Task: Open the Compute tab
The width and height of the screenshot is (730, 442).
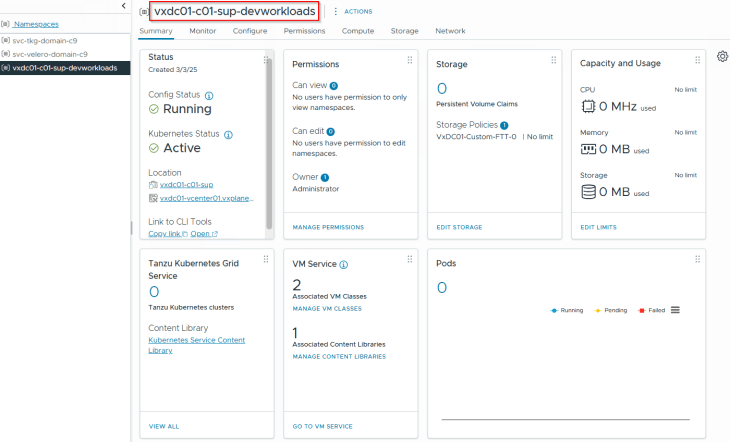Action: (358, 31)
